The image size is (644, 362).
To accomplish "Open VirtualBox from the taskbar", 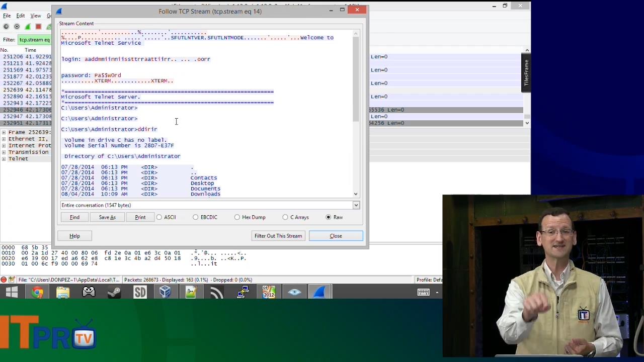I will [x=166, y=292].
